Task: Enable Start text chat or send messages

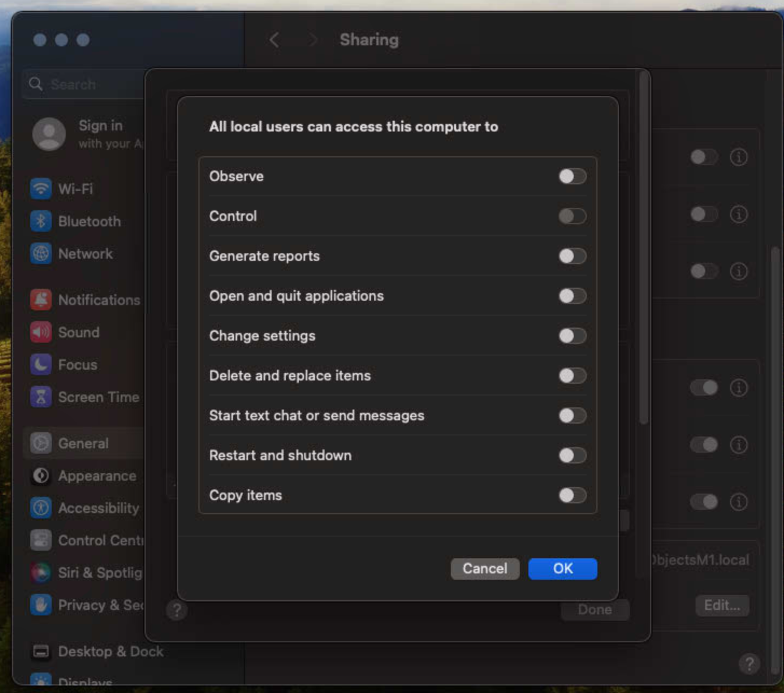Action: (x=572, y=415)
